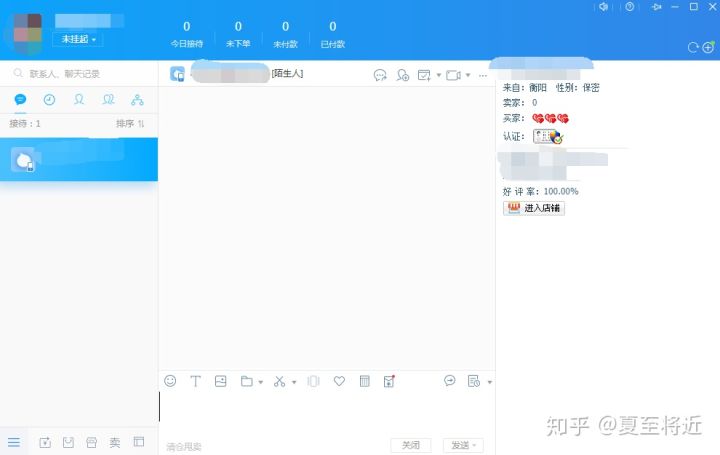Click the 关闭 button
720x455 pixels.
411,445
